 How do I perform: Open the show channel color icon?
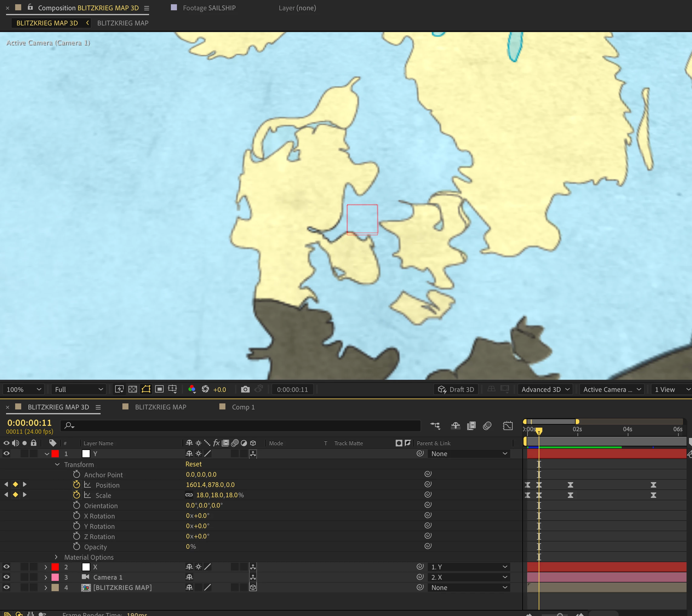[191, 389]
